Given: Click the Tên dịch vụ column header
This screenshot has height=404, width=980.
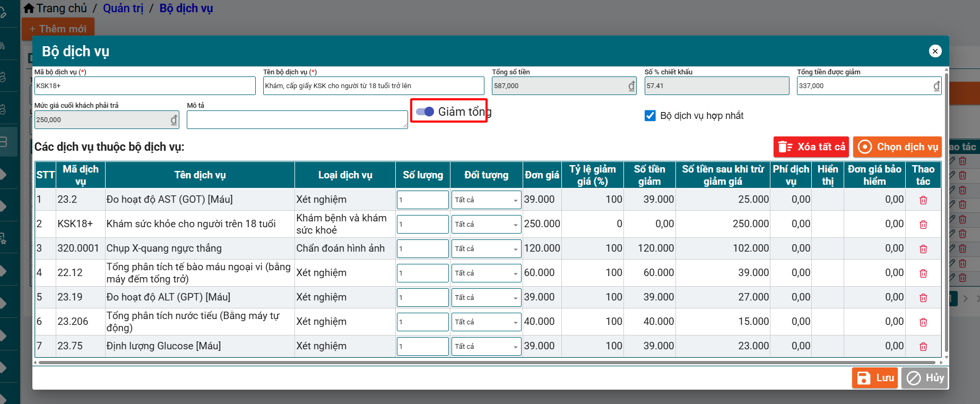Looking at the screenshot, I should pyautogui.click(x=200, y=175).
